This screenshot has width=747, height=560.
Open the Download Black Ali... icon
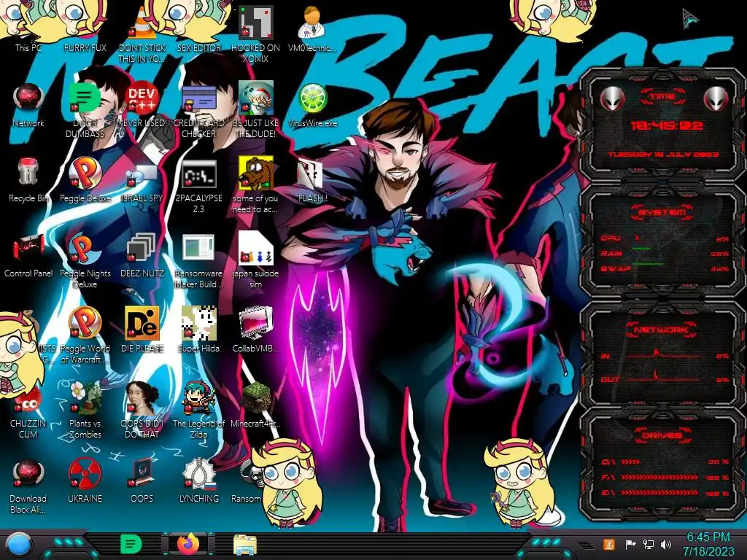[28, 486]
